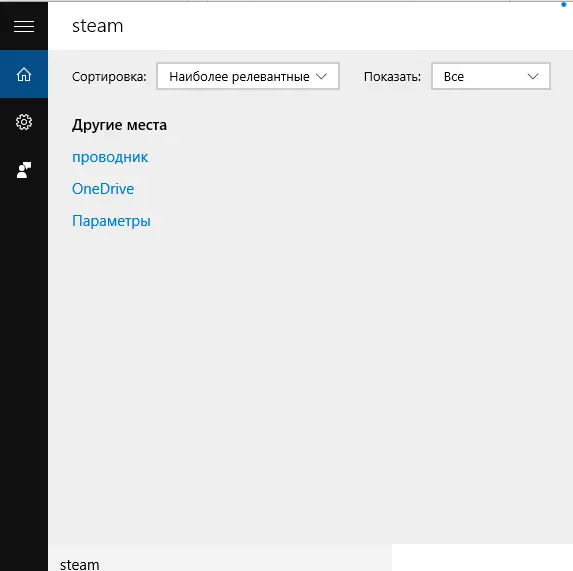The height and width of the screenshot is (571, 573).
Task: Click the chevron arrow in sort box
Action: pyautogui.click(x=321, y=76)
